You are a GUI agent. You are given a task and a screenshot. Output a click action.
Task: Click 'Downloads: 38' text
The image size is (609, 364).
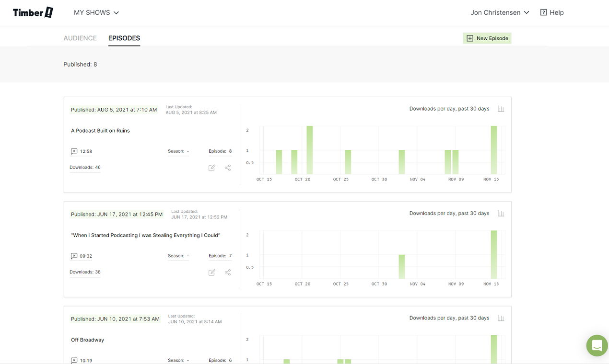point(85,272)
